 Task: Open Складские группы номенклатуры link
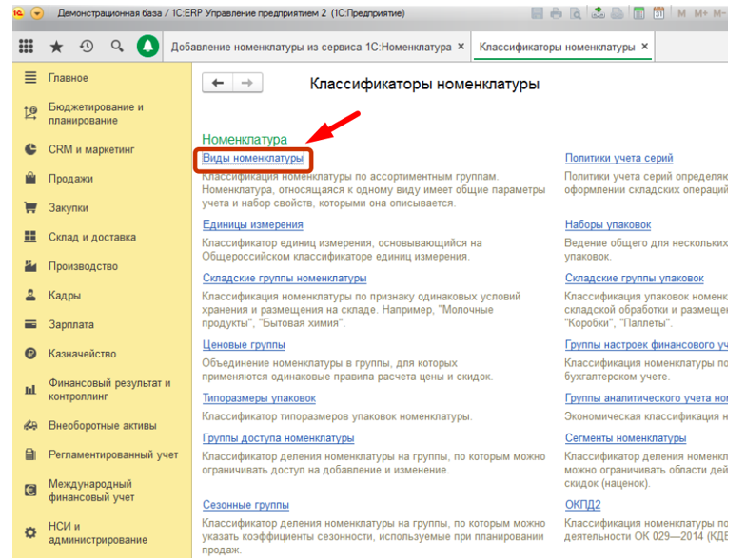[285, 278]
